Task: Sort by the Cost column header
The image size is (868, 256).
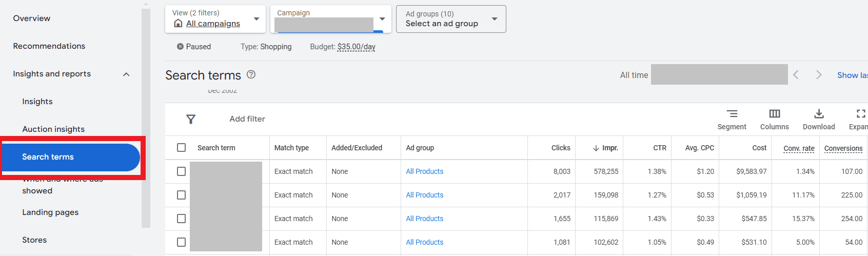Action: click(759, 148)
